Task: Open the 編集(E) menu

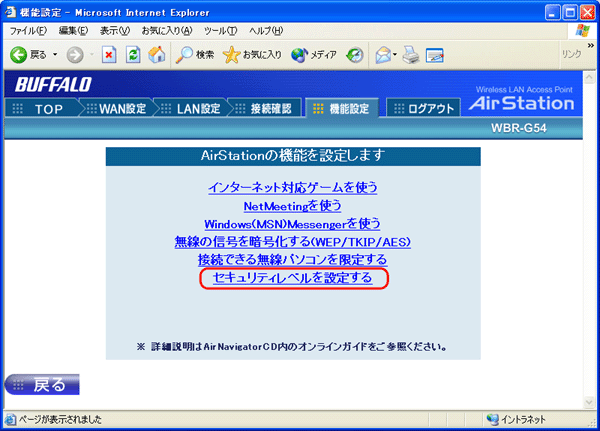Action: [73, 31]
